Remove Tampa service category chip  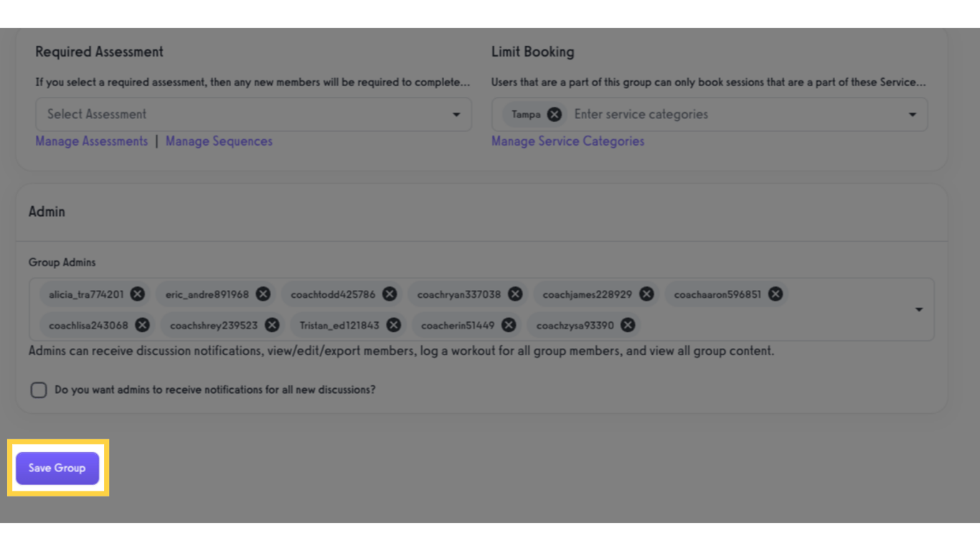[555, 114]
